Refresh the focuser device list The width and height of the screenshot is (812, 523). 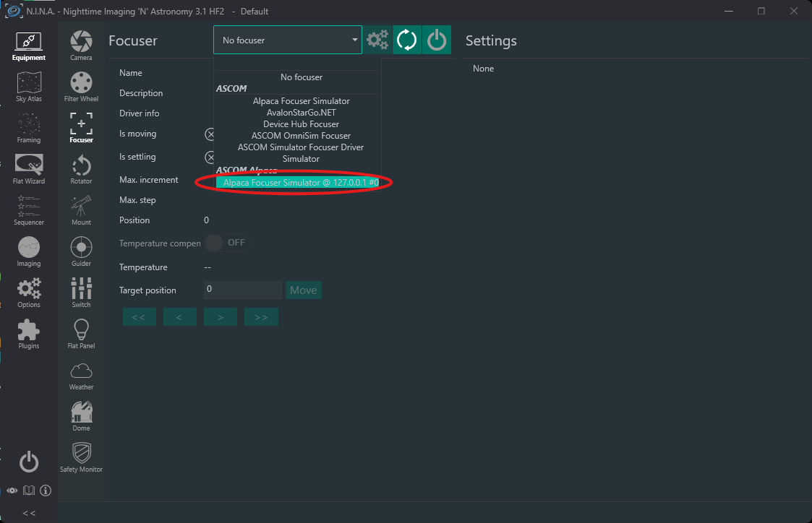[407, 40]
